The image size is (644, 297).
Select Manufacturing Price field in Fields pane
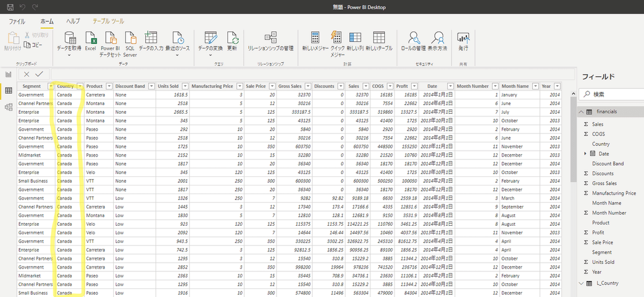click(614, 193)
